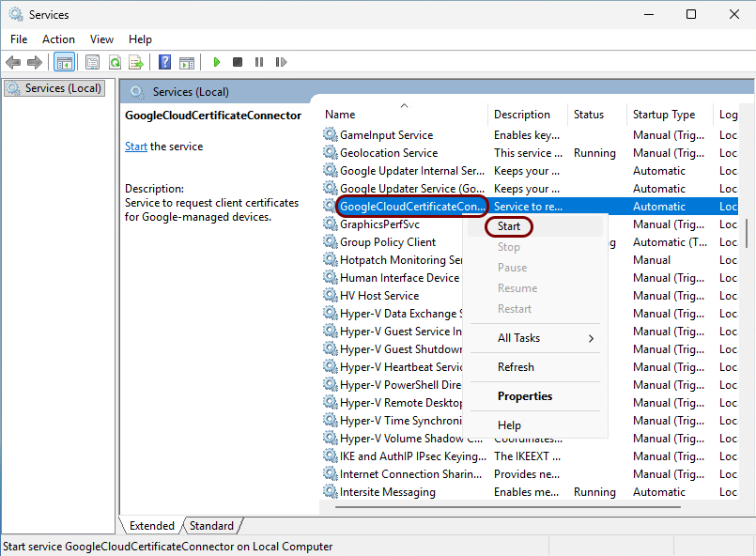Maximize the Services window
The image size is (756, 556).
(x=691, y=14)
